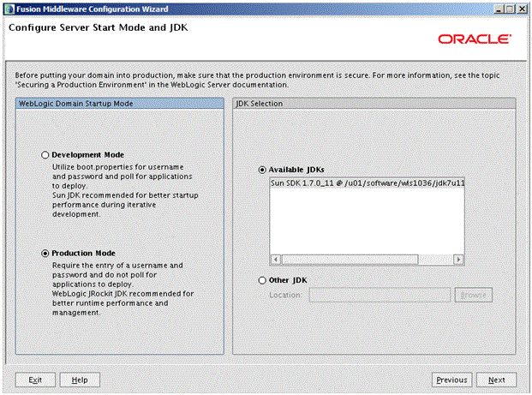The width and height of the screenshot is (532, 395).
Task: Choose the Available JDKs option
Action: tap(262, 170)
